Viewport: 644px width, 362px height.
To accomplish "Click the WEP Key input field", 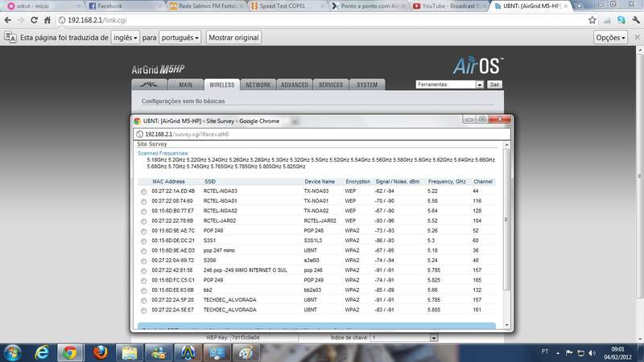I will (x=264, y=338).
